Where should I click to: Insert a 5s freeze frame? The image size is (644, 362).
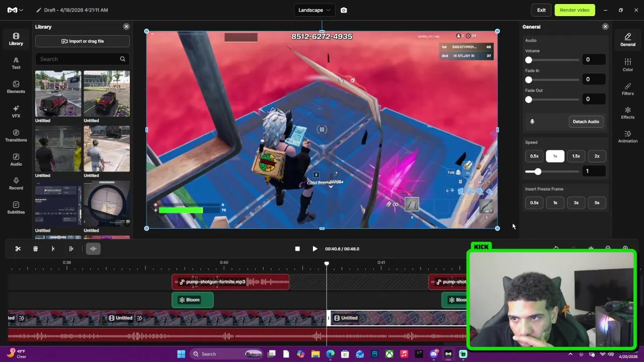[x=597, y=203]
